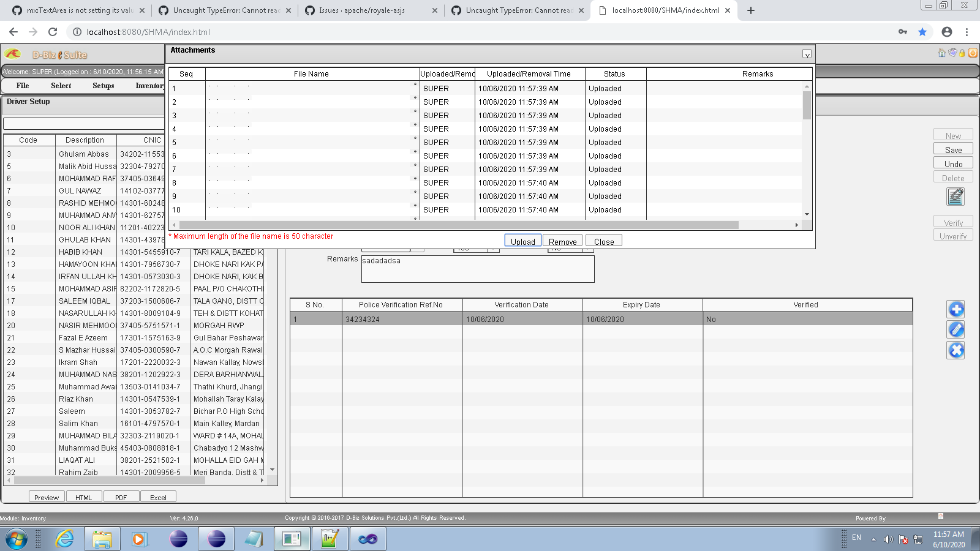Open Chrome profile avatar
This screenshot has width=980, height=551.
click(x=947, y=32)
